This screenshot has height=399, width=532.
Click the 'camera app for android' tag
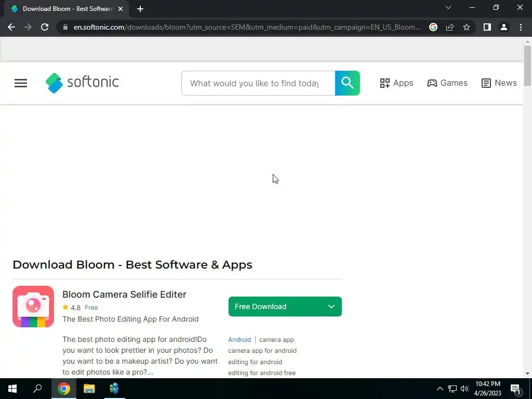click(x=262, y=351)
